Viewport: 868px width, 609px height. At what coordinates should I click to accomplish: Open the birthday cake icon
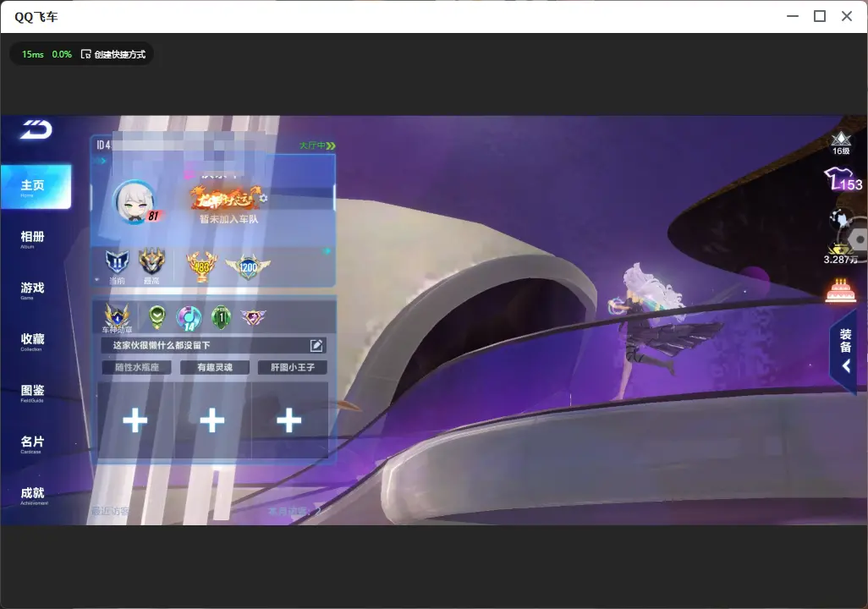tap(840, 291)
